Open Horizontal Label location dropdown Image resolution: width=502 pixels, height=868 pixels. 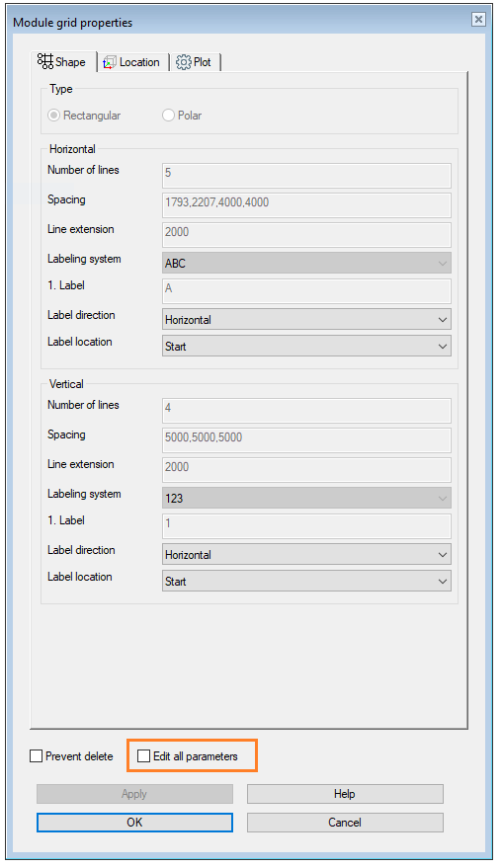[x=306, y=346]
